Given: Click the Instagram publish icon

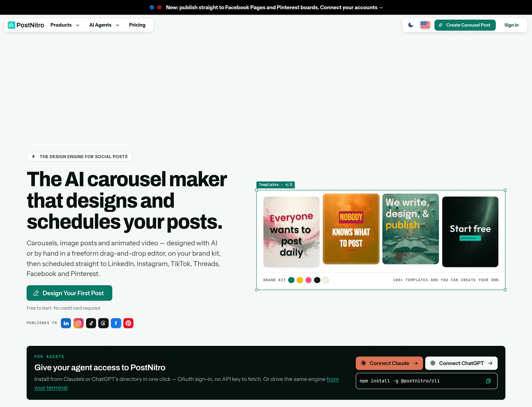Looking at the screenshot, I should [x=79, y=323].
